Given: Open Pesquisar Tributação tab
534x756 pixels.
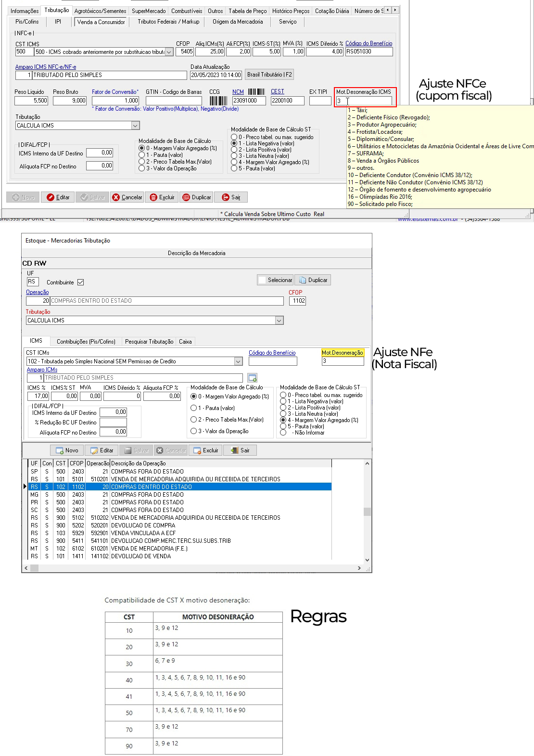Looking at the screenshot, I should (x=149, y=342).
